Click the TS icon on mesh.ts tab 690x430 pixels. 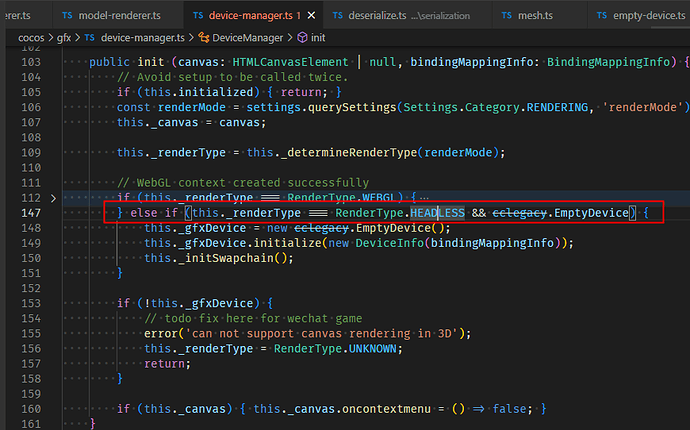[506, 15]
